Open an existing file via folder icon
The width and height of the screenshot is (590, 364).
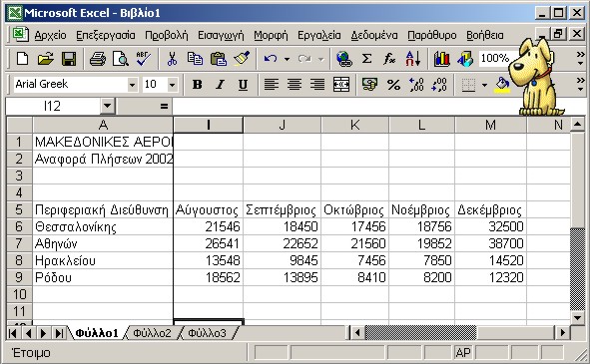pyautogui.click(x=46, y=59)
